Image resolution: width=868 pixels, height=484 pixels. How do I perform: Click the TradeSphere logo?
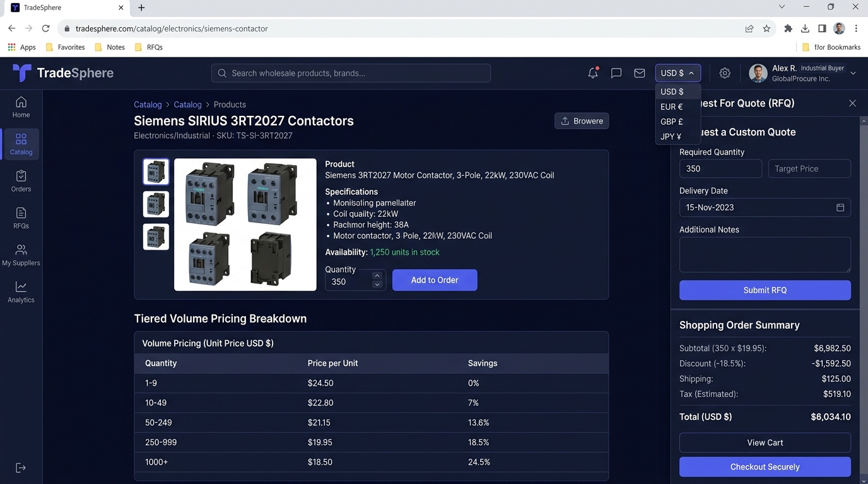[x=63, y=73]
